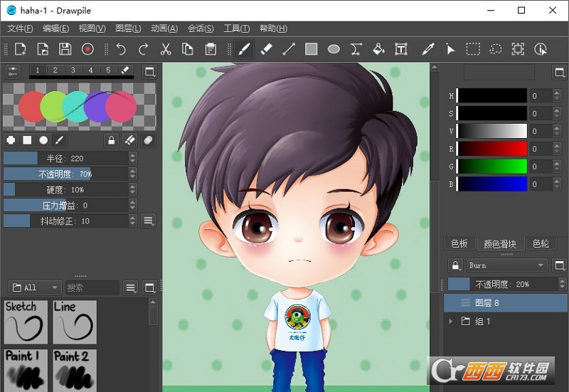Start recording with the red record icon
The image size is (569, 392).
coord(87,49)
